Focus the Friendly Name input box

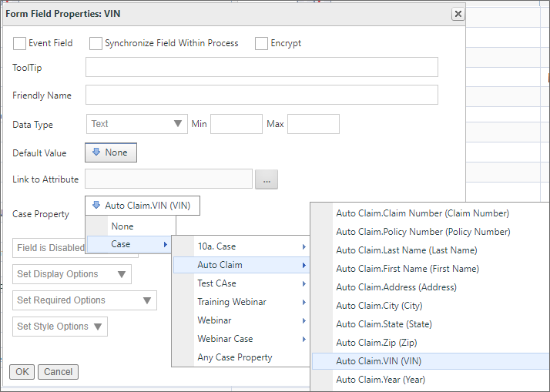click(x=261, y=95)
